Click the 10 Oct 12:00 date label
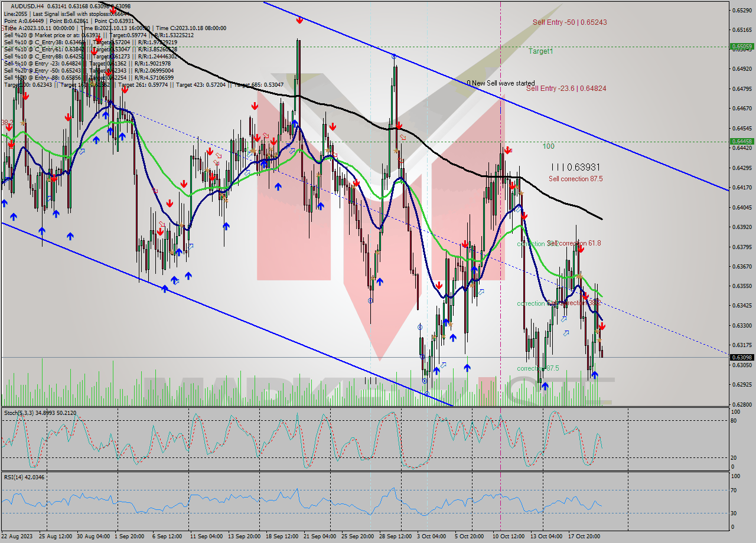 point(508,537)
